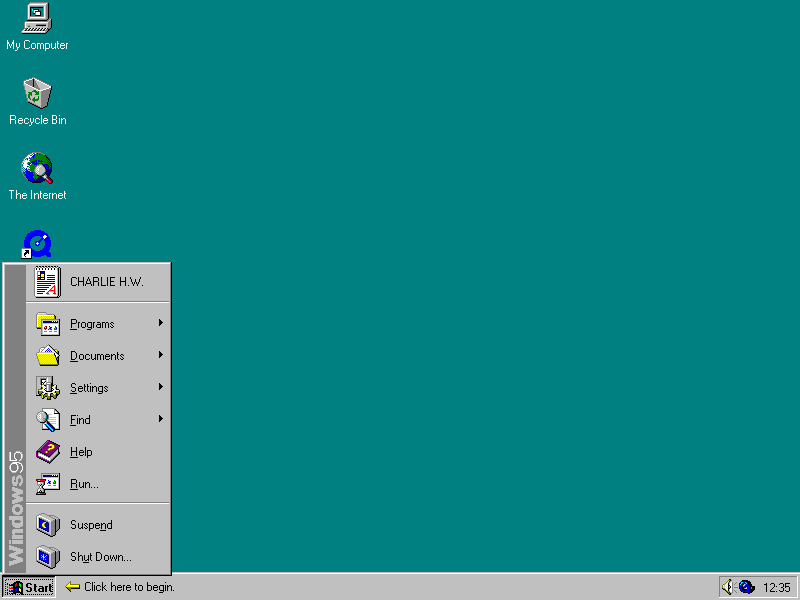Click the Shut Down monitor icon
800x600 pixels.
click(48, 557)
